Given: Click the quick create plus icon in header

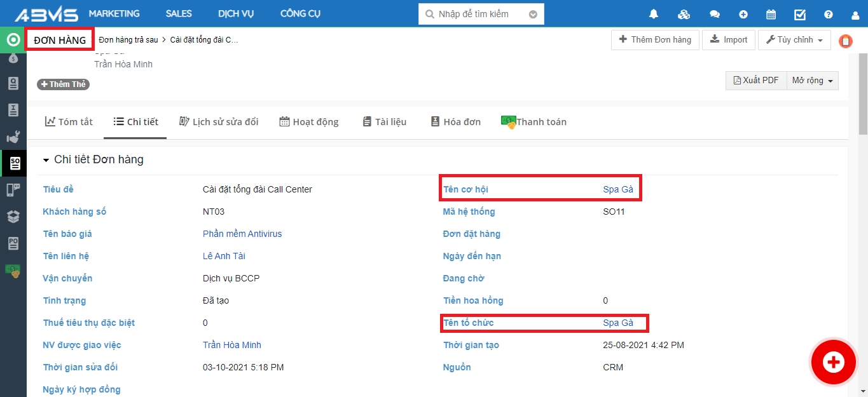Looking at the screenshot, I should pos(743,14).
